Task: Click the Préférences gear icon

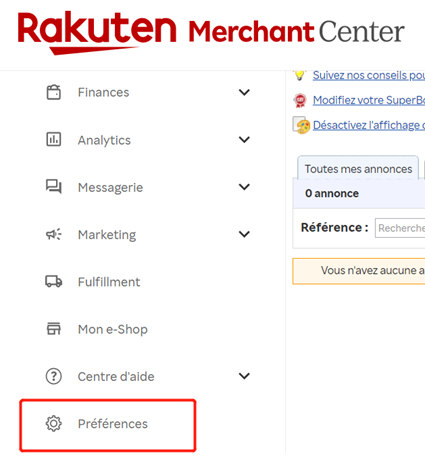Action: [54, 424]
